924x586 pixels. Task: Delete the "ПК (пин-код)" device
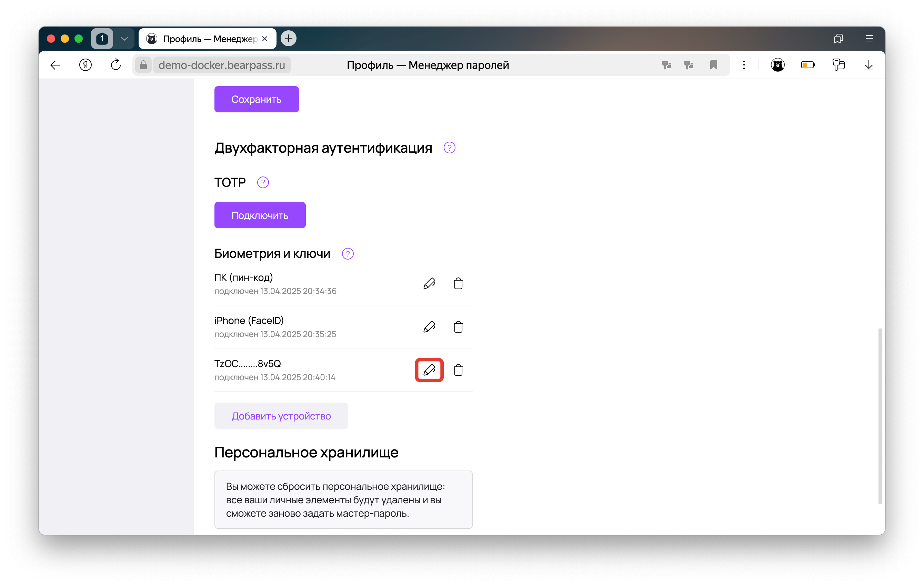pyautogui.click(x=459, y=284)
